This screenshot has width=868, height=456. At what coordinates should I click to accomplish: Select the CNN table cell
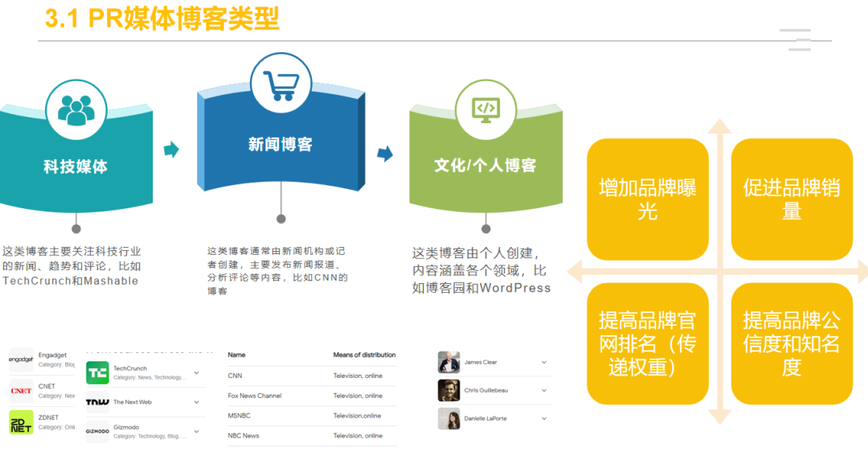pos(235,376)
